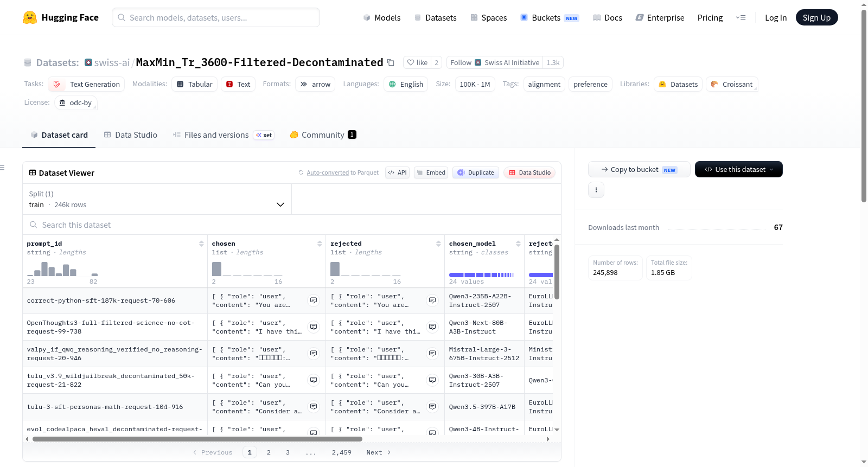Open rejected cell chat icon for valpy_if_qwq row
Image resolution: width=868 pixels, height=467 pixels.
point(432,354)
